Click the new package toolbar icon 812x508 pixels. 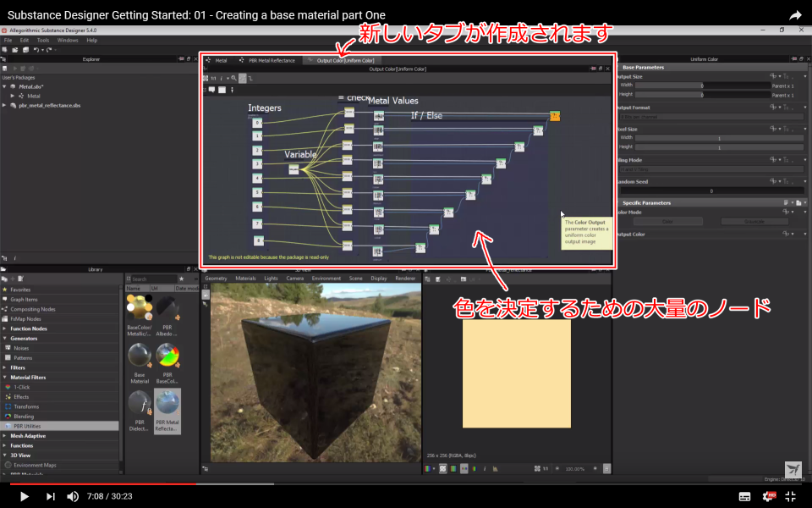5,50
